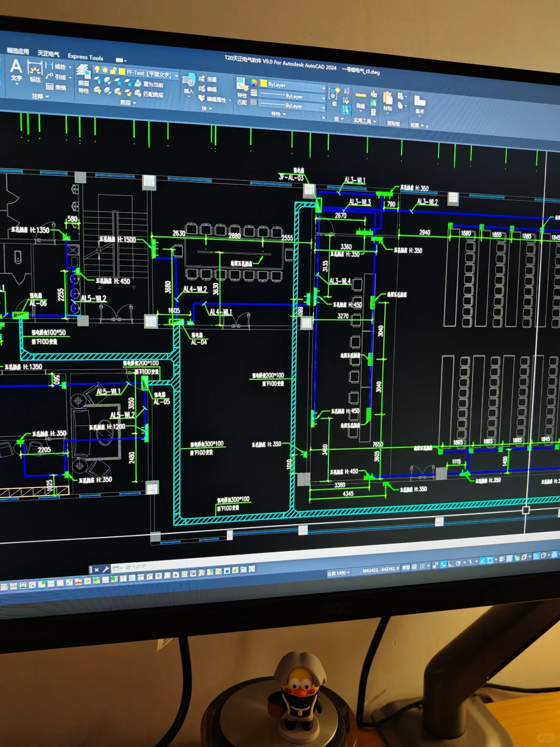Screen dimensions: 560x747
Task: Click the lineweight icon in 特性 panel
Action: 254,92
